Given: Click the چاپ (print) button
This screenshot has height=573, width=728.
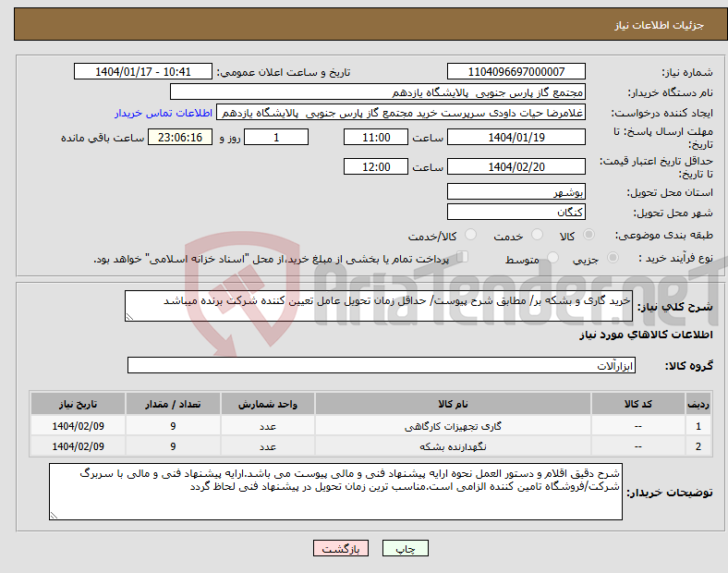Looking at the screenshot, I should [x=405, y=548].
